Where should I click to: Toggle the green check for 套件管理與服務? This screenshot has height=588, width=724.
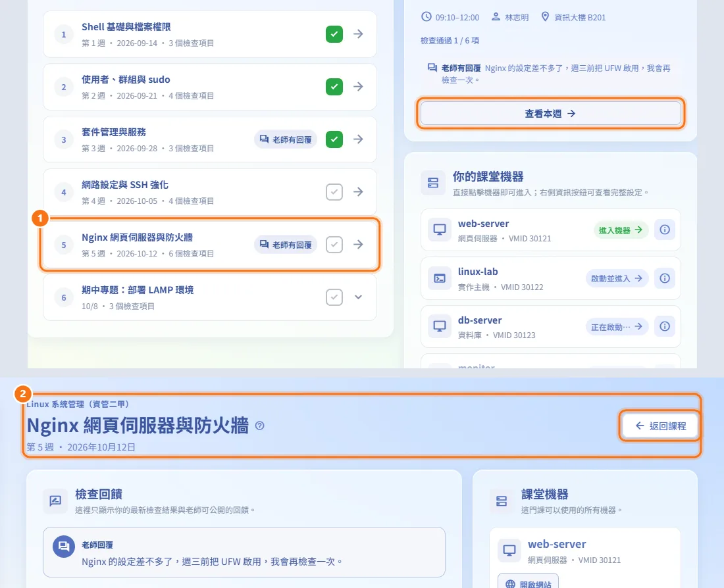coord(334,139)
